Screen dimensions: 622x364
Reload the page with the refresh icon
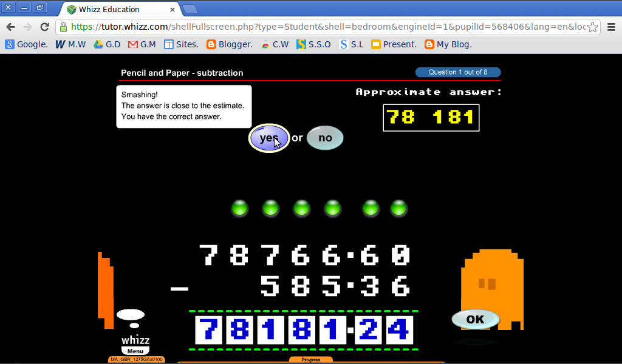44,27
